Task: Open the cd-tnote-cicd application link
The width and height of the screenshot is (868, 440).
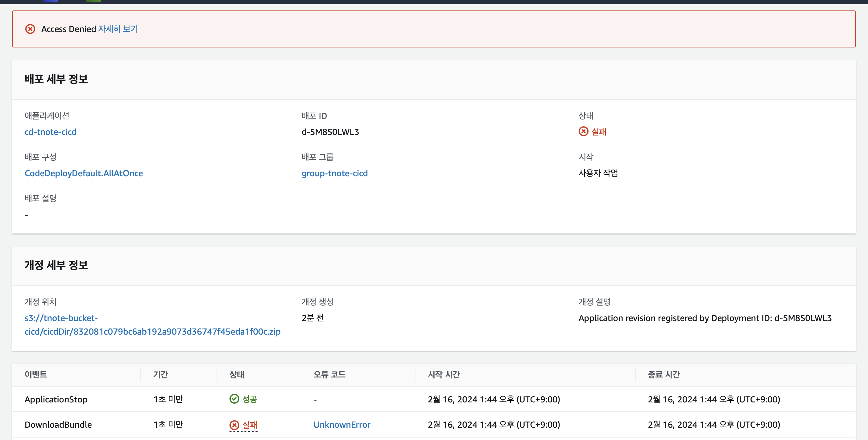Action: 51,132
